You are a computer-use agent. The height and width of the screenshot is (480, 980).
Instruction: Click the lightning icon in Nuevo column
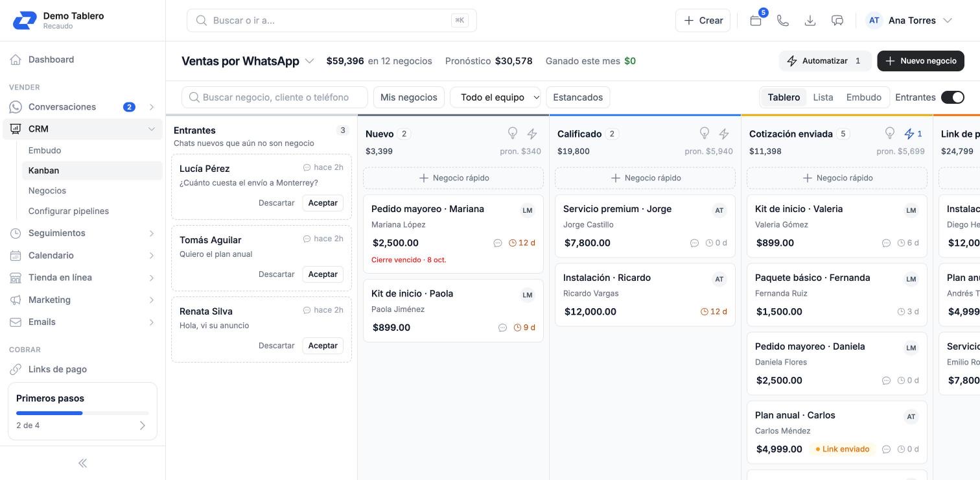532,134
